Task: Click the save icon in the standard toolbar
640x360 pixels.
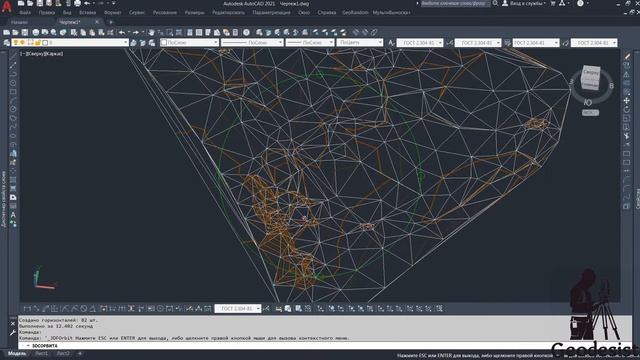Action: pos(24,32)
